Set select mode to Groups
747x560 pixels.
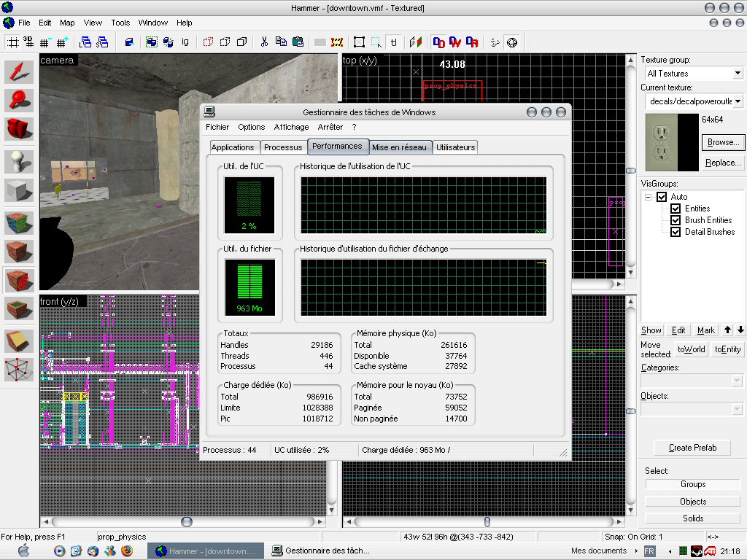click(x=693, y=484)
